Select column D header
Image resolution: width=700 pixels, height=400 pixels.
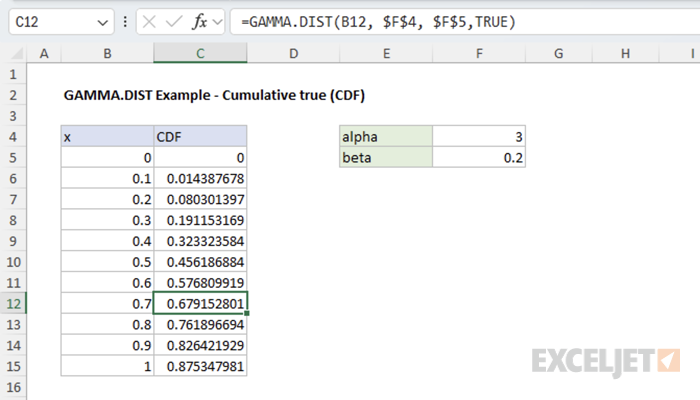pos(293,54)
